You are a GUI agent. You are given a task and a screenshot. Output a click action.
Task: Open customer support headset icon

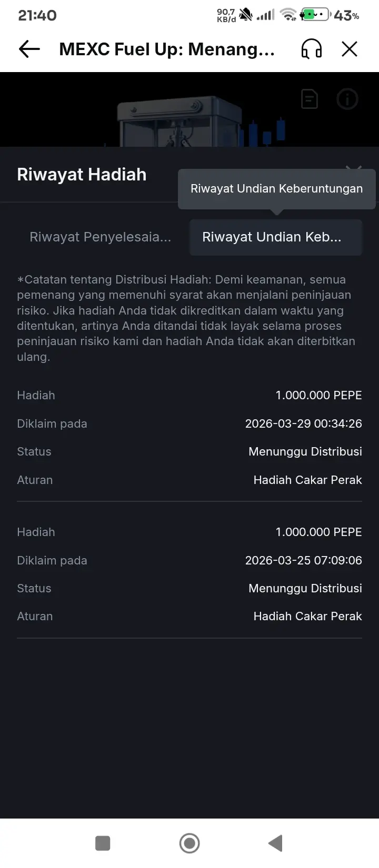pos(311,49)
